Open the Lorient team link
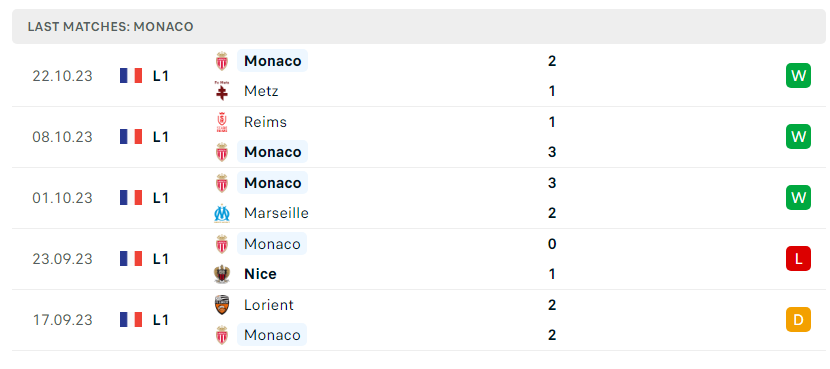 pyautogui.click(x=268, y=305)
